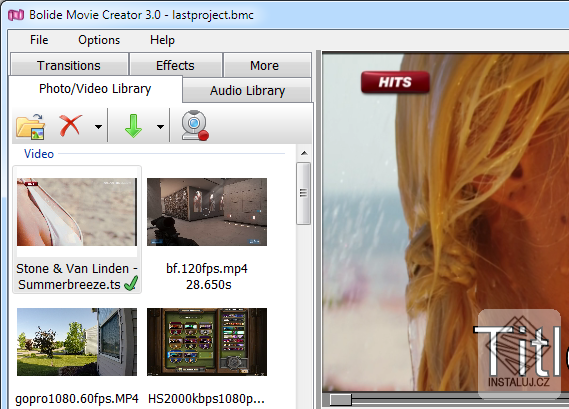Click the library scrollbar up arrow

pyautogui.click(x=304, y=153)
